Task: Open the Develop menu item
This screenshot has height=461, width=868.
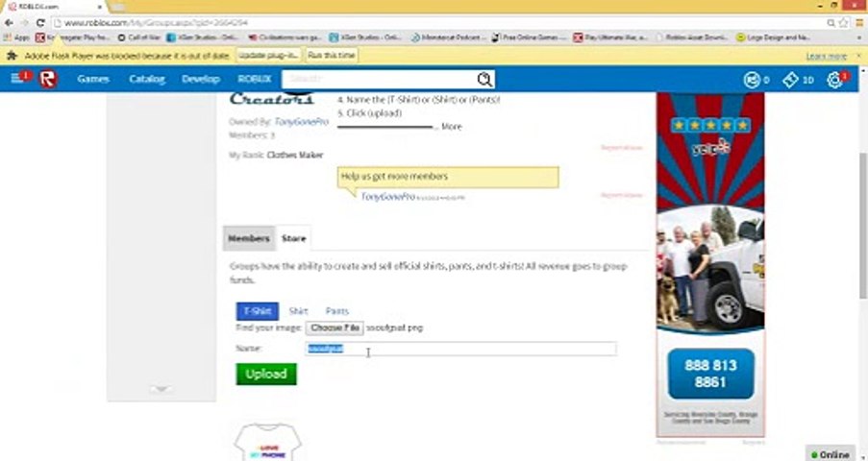Action: [201, 79]
